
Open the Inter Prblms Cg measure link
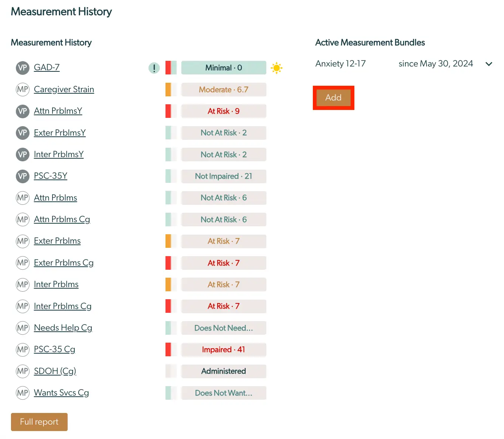63,306
